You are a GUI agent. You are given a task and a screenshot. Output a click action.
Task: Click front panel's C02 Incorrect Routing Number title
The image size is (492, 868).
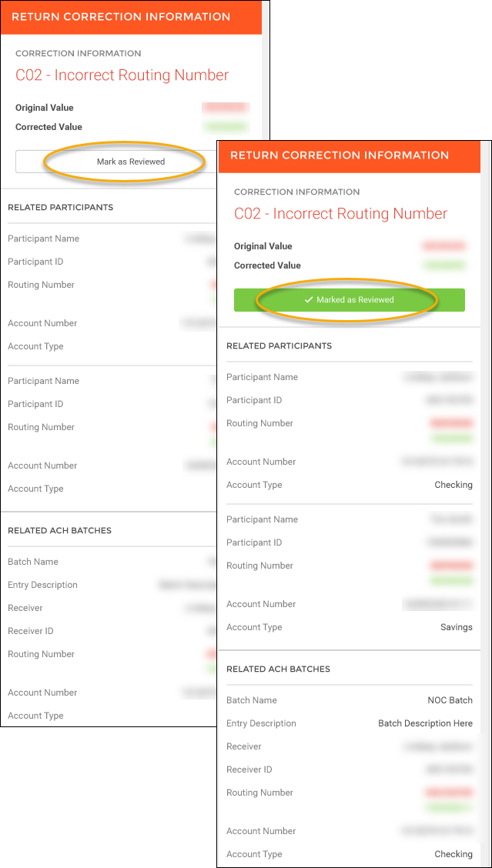[340, 214]
